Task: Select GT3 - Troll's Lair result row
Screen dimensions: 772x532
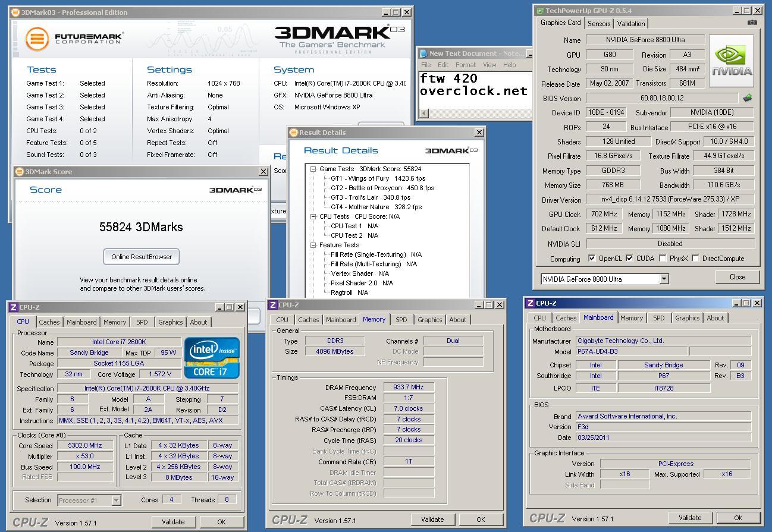Action: pyautogui.click(x=371, y=197)
